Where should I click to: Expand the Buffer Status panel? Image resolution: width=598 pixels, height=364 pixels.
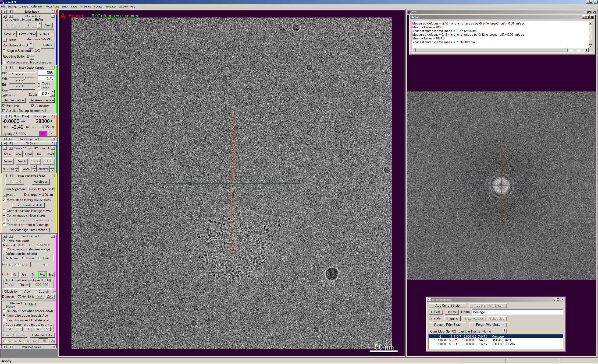(5, 12)
